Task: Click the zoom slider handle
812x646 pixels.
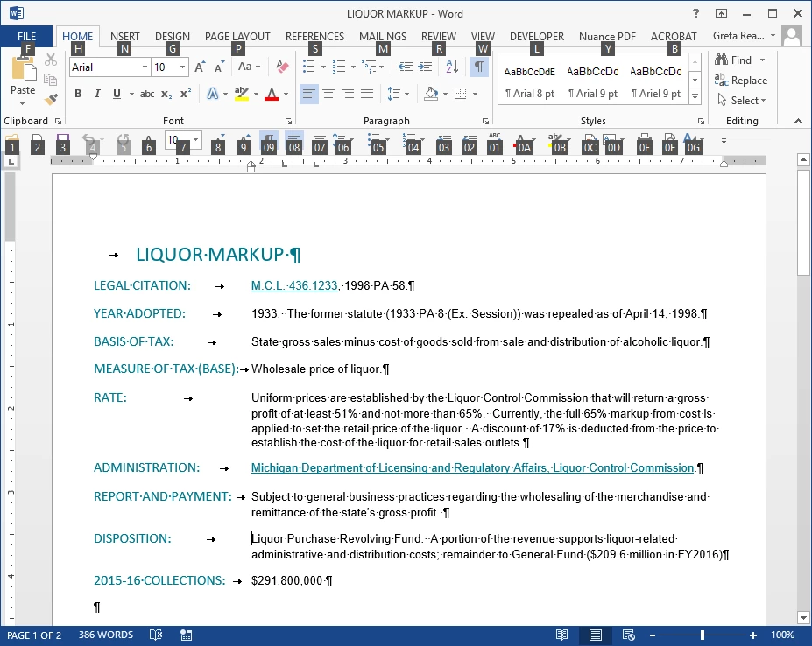Action: (703, 635)
